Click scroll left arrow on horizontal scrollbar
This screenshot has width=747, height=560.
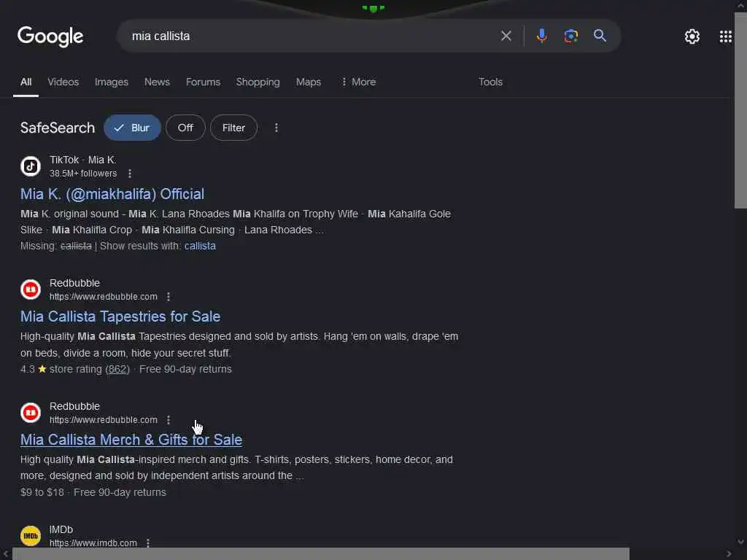click(x=5, y=554)
